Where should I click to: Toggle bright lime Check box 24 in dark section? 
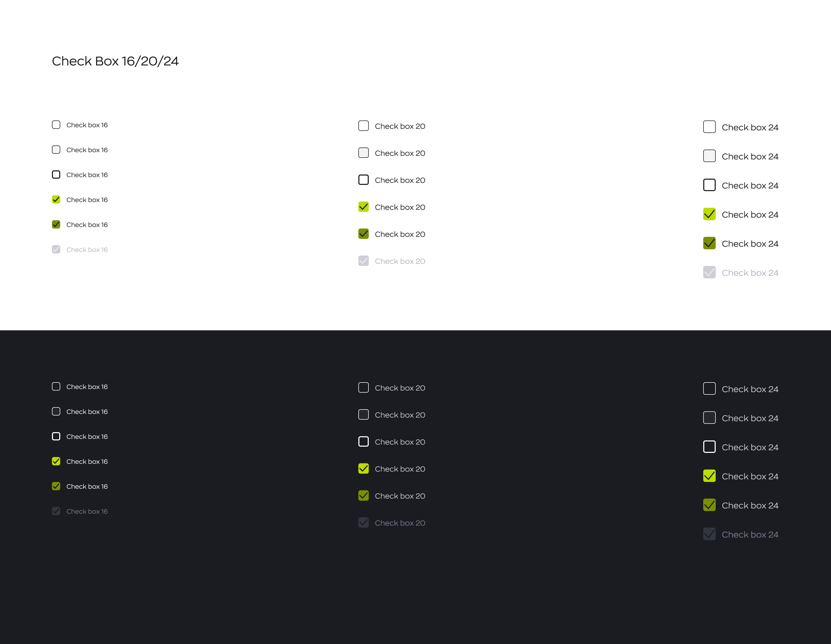point(709,476)
